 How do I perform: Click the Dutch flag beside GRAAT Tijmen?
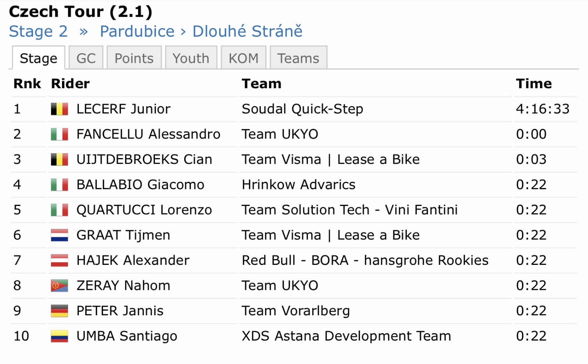[x=59, y=235]
